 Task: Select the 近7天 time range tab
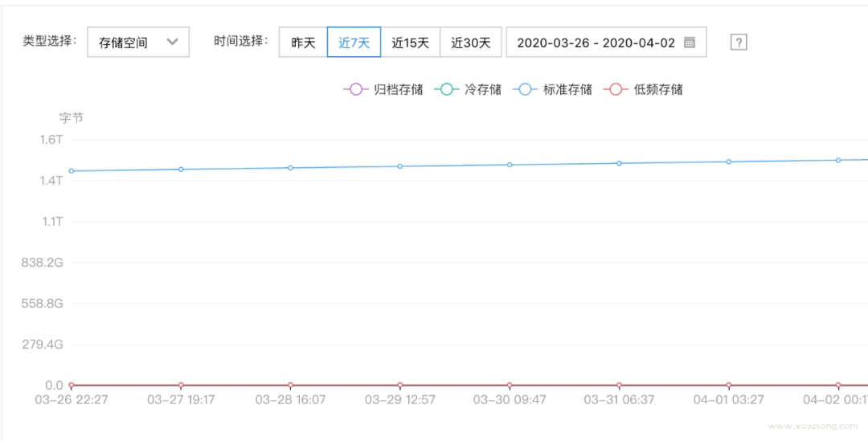[354, 43]
